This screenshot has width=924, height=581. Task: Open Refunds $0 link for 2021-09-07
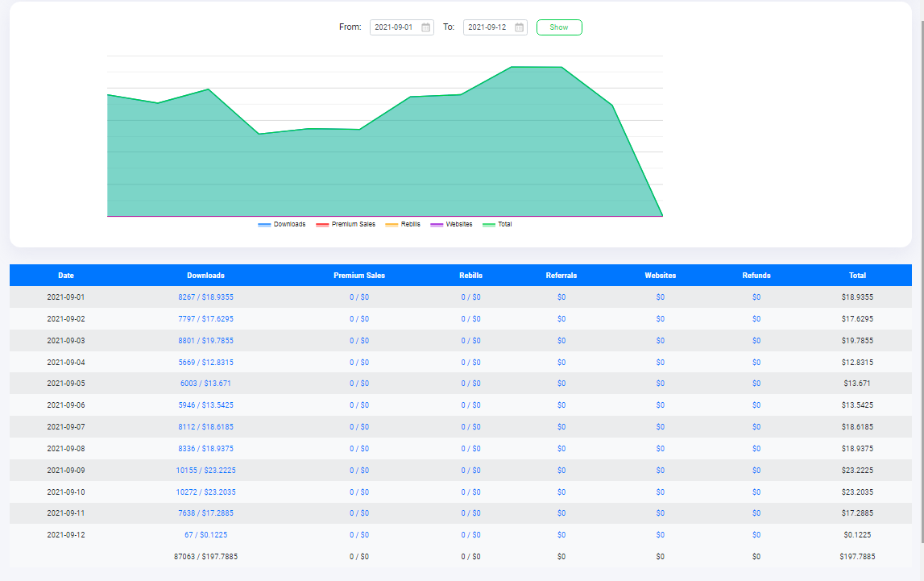pos(756,426)
